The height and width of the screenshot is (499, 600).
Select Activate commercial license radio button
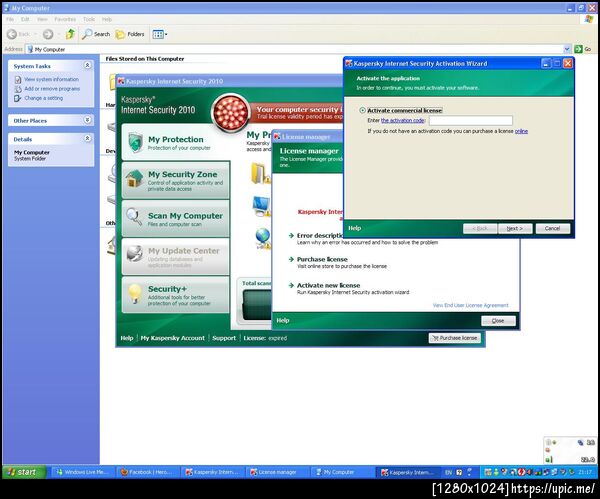point(362,110)
